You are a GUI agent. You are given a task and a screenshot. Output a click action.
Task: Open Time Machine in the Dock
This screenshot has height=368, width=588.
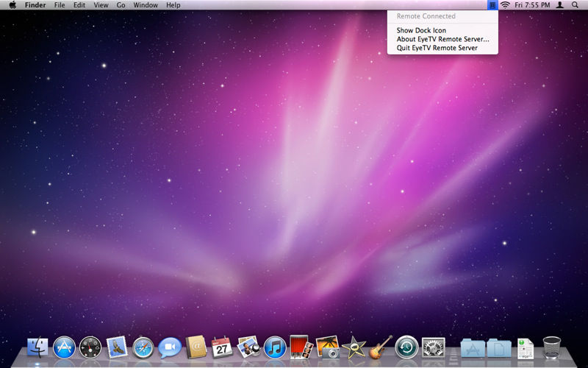tap(406, 347)
